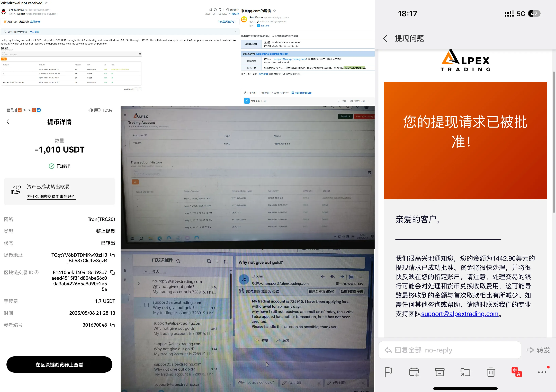Click 翻译至 中文(简体) button

coord(322,291)
